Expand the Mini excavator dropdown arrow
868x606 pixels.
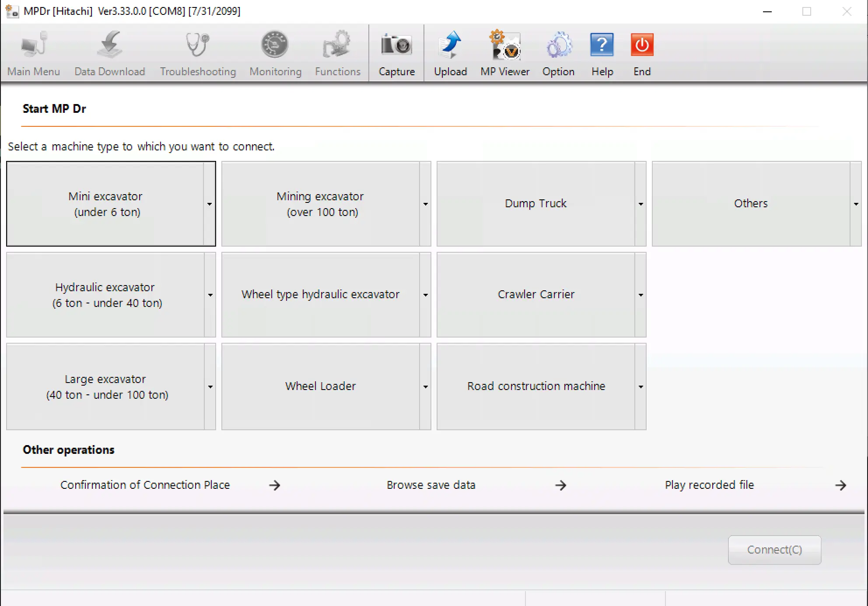click(210, 204)
